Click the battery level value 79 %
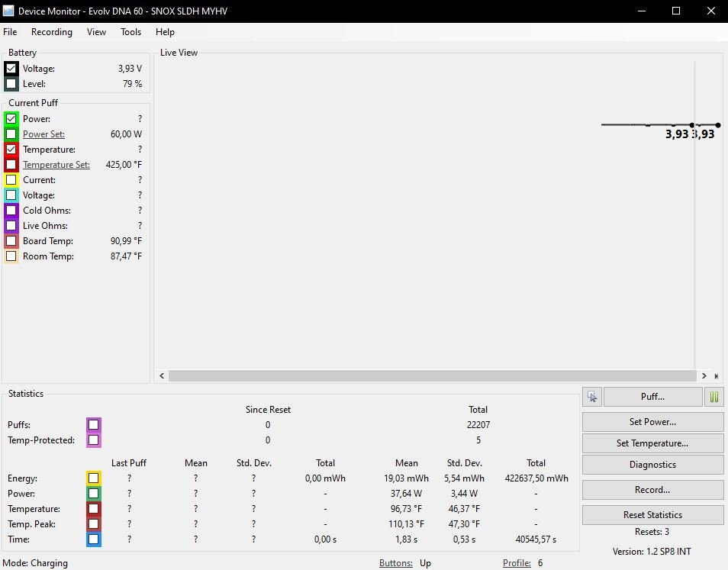This screenshot has width=728, height=570. [132, 84]
